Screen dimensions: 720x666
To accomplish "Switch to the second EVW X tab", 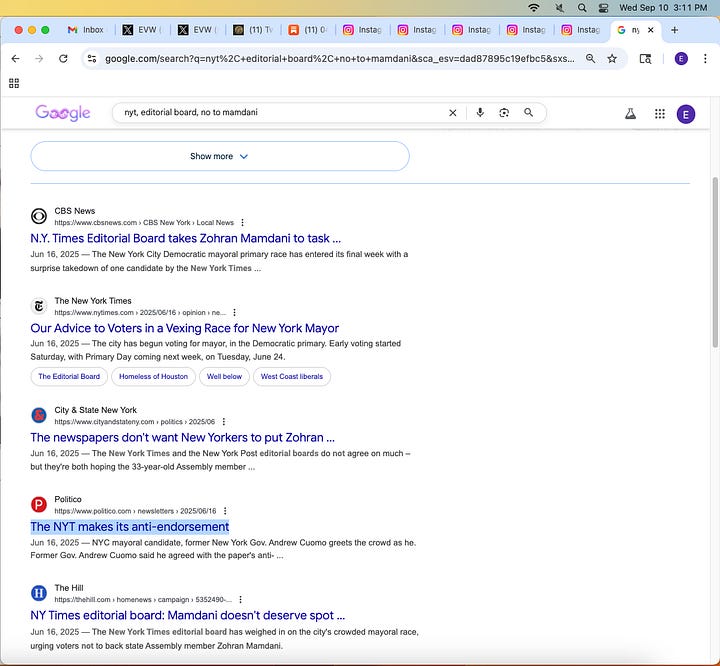I will pyautogui.click(x=197, y=30).
